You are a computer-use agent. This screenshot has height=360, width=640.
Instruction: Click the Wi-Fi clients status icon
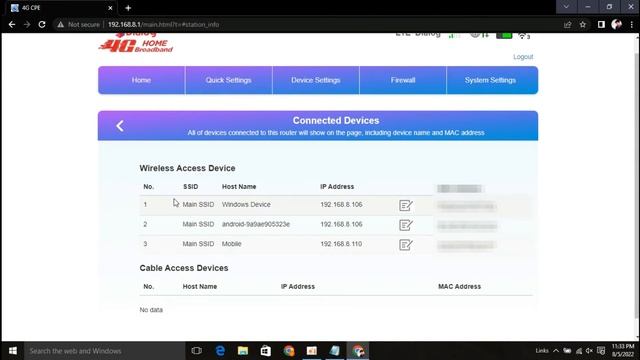click(x=524, y=36)
